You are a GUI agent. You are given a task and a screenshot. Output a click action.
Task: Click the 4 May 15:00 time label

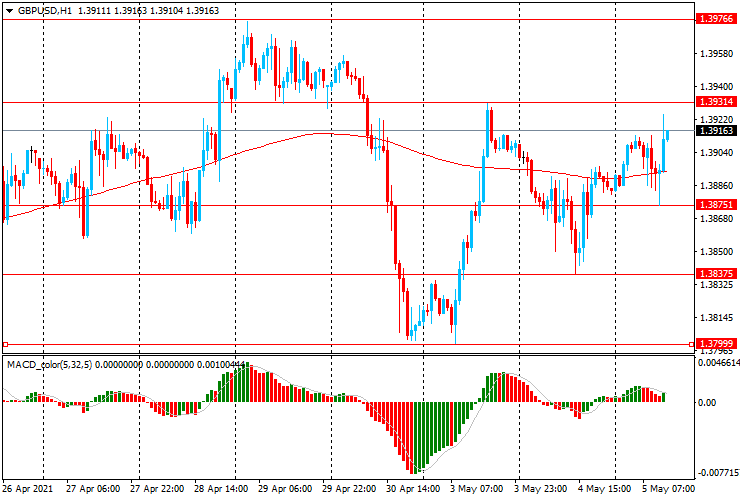pyautogui.click(x=605, y=488)
